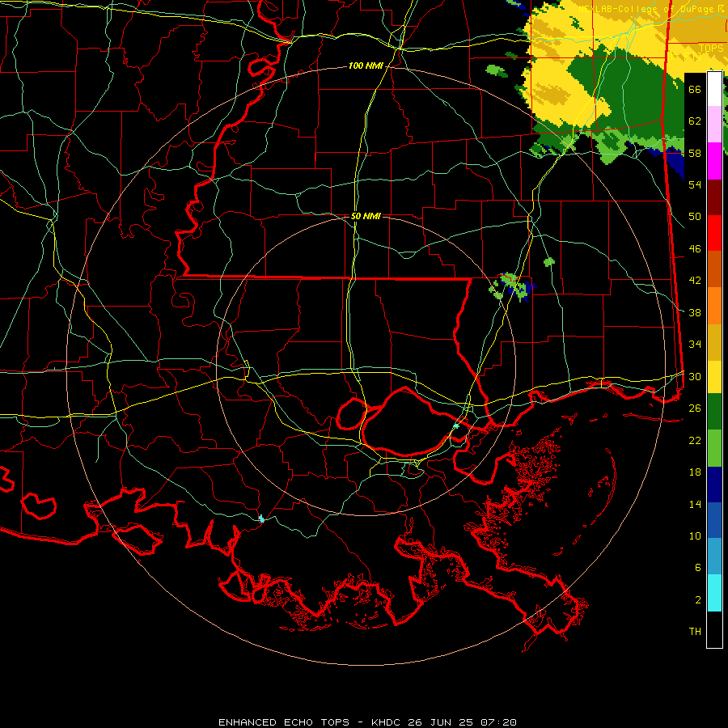728x728 pixels.
Task: Click the "66" legend value
Action: point(695,90)
